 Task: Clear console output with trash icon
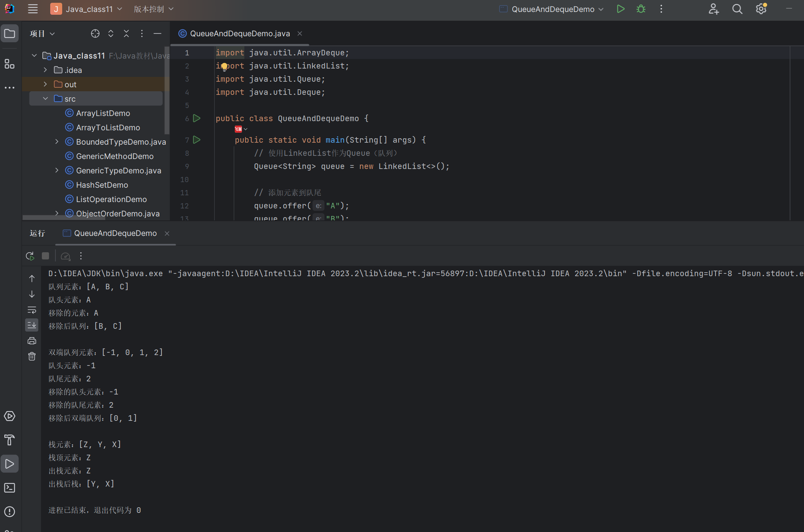pos(32,356)
